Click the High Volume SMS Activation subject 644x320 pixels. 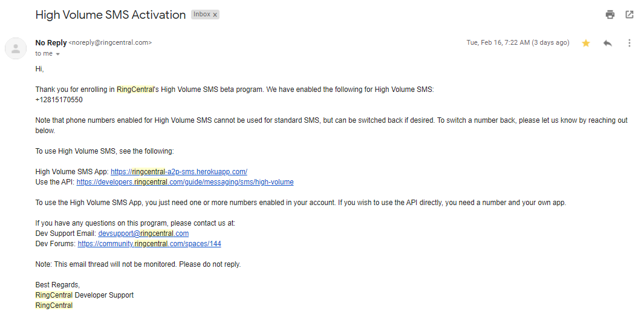[111, 15]
